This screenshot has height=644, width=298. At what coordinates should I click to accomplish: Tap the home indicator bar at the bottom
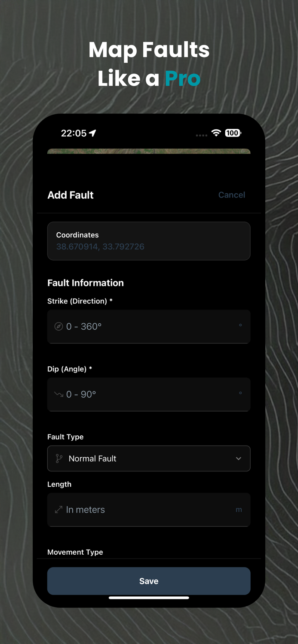pyautogui.click(x=149, y=597)
